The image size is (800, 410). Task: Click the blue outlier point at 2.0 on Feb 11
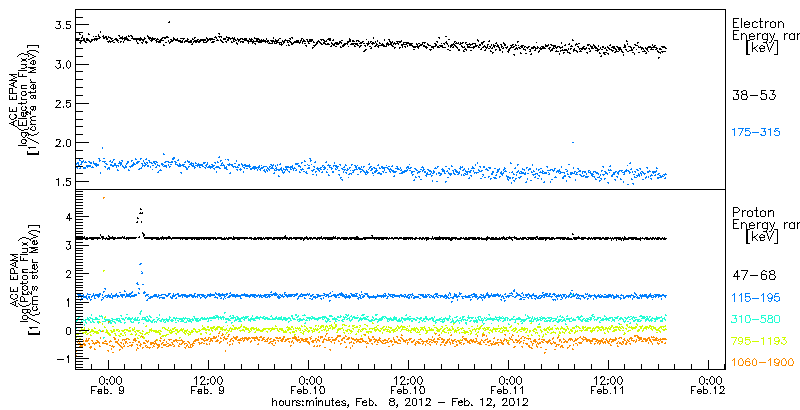(x=573, y=143)
